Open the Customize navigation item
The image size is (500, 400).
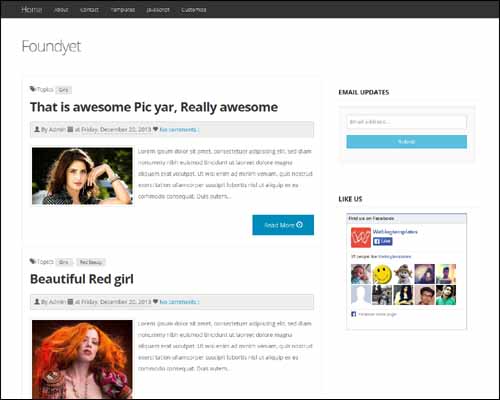(x=193, y=10)
